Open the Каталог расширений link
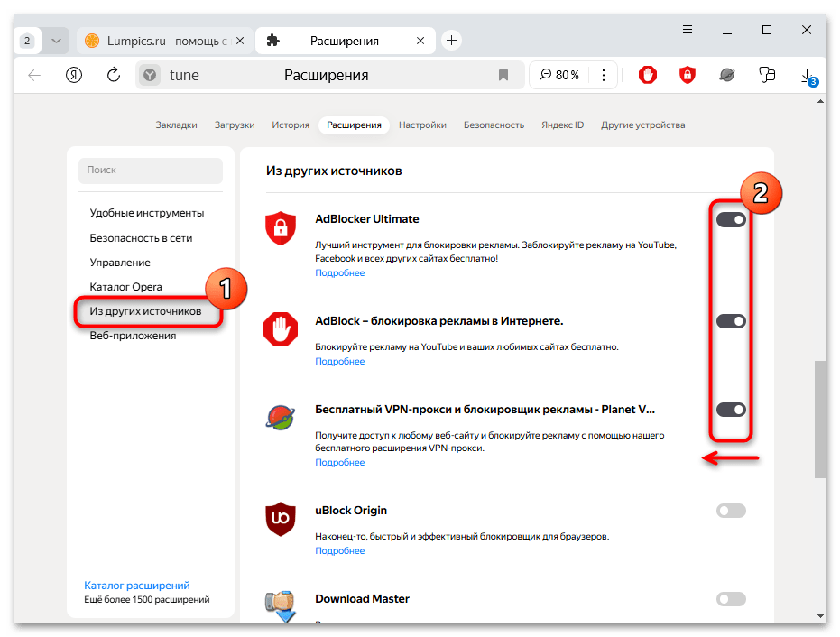This screenshot has width=840, height=637. point(136,586)
